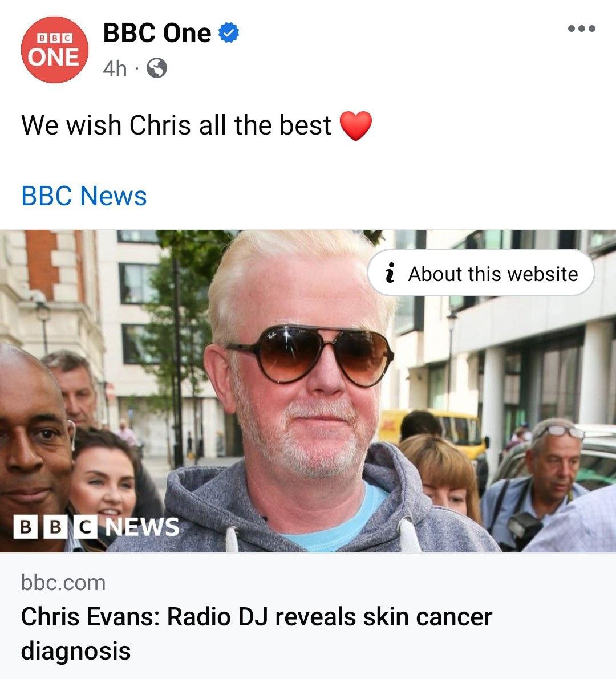Click the sunglasses in the photo

[x=309, y=354]
